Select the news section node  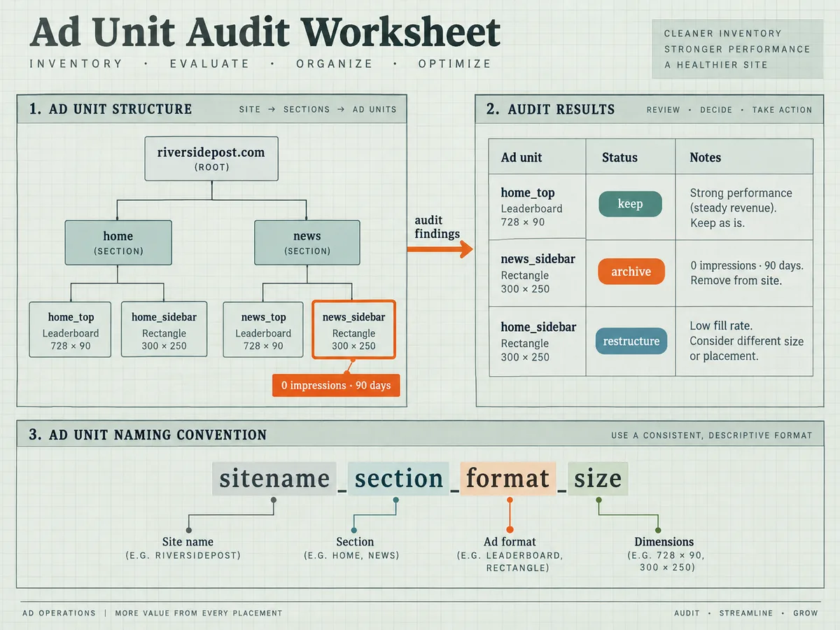pos(307,242)
